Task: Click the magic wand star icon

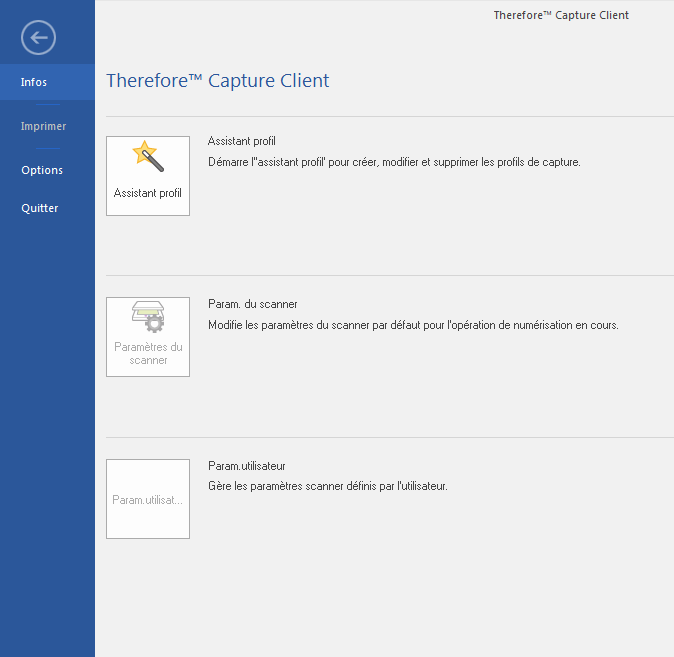Action: [x=147, y=156]
